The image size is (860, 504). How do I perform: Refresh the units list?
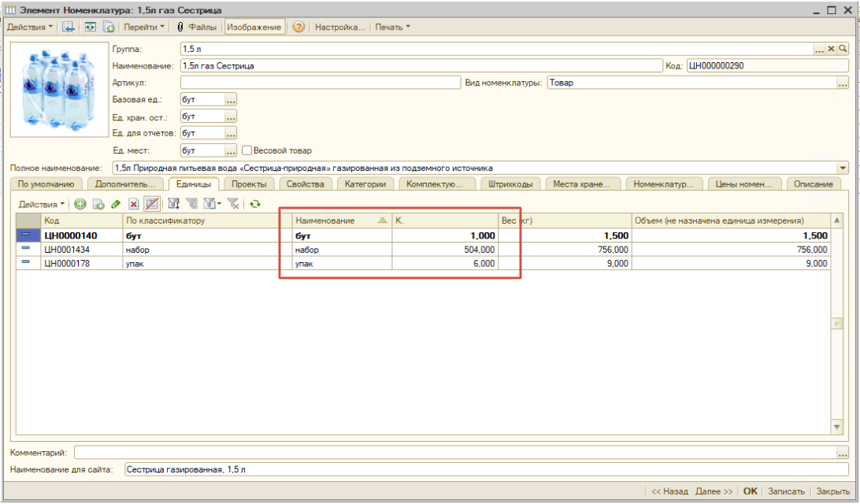255,204
